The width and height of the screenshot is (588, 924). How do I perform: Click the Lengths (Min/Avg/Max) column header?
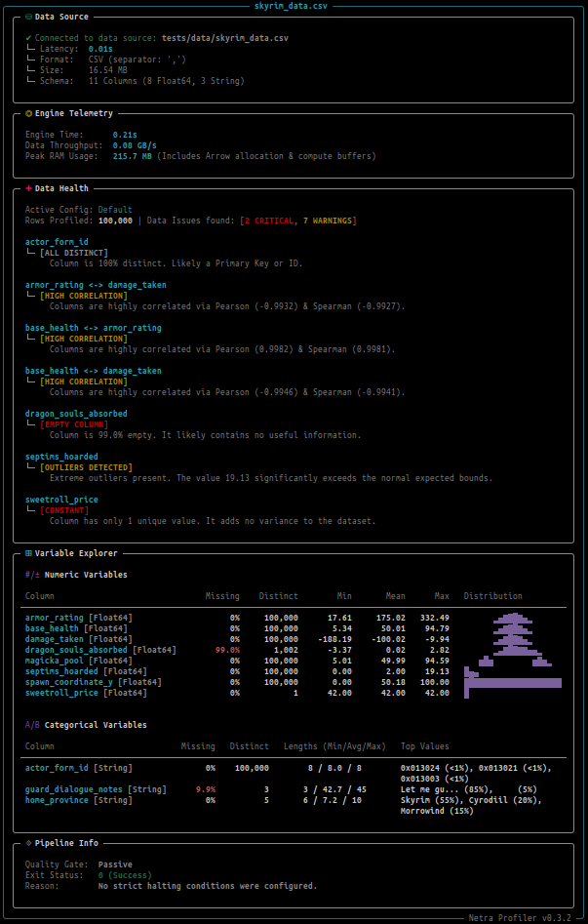pos(334,746)
